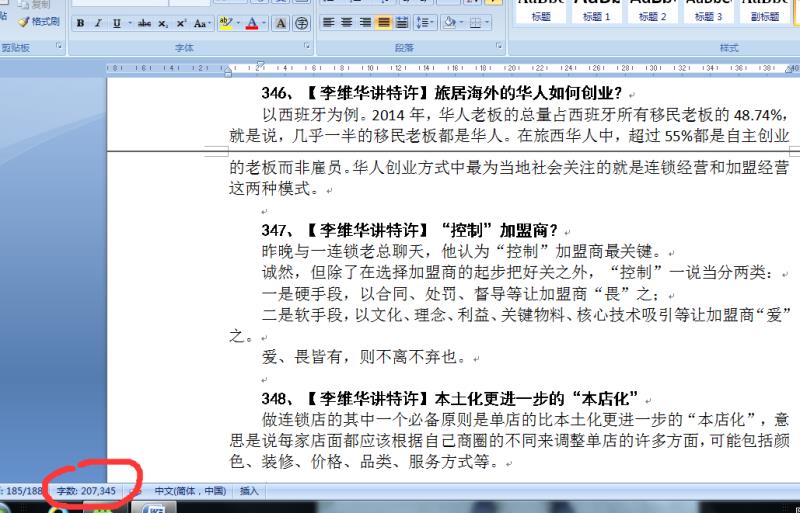The image size is (800, 513).
Task: Open the WPS app in the taskbar
Action: point(154,508)
